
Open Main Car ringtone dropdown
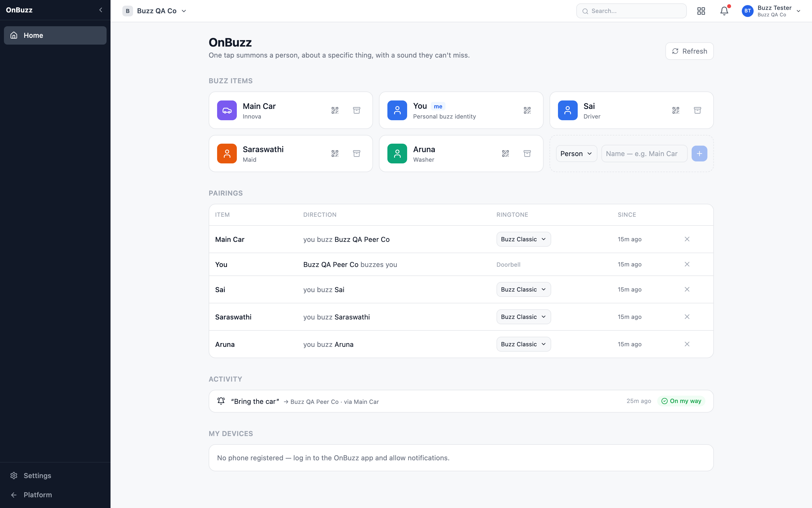tap(524, 239)
